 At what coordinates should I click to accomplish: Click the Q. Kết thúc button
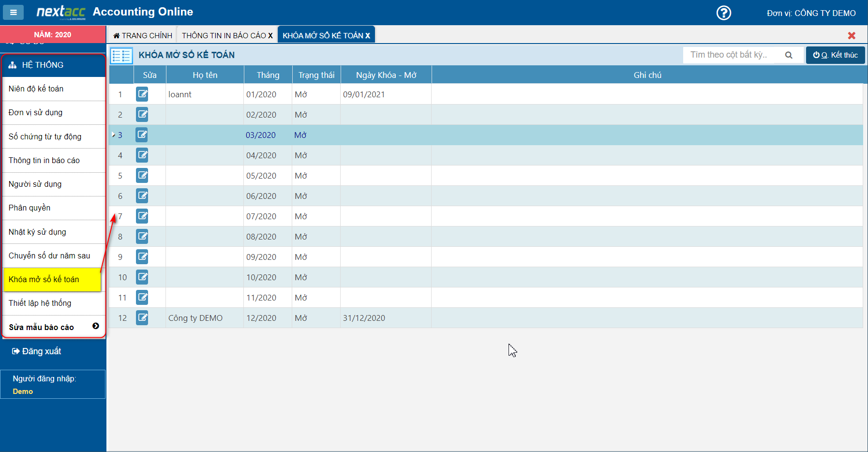835,55
